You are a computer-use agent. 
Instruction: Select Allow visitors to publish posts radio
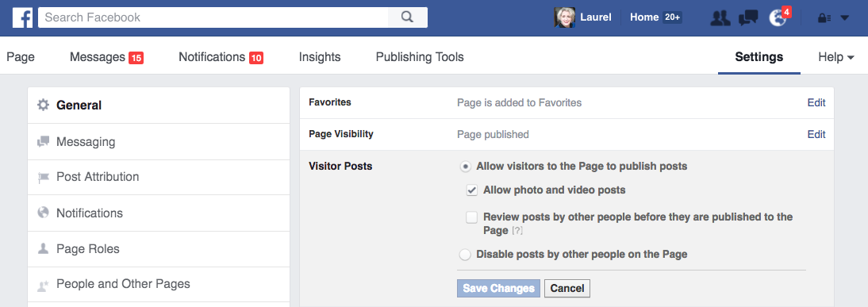pos(466,166)
